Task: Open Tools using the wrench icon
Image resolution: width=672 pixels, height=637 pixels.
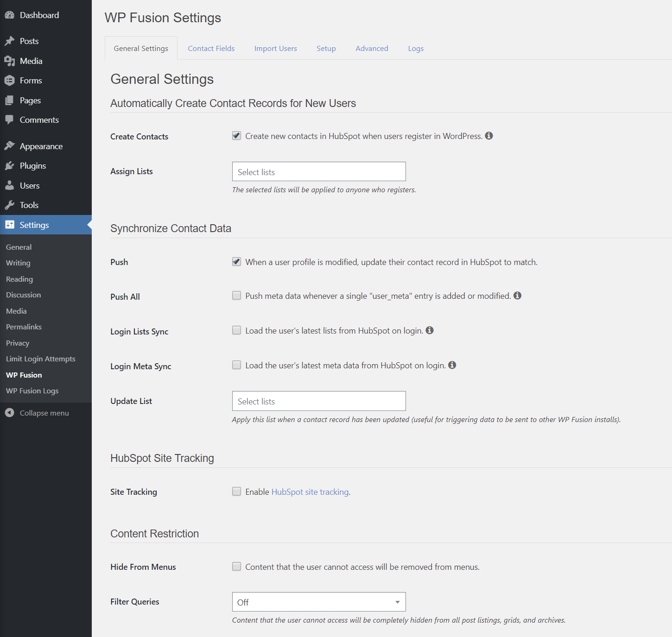Action: point(10,205)
